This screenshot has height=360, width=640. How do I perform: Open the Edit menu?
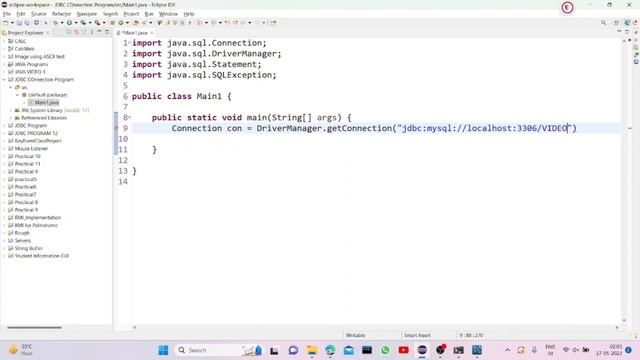20,14
